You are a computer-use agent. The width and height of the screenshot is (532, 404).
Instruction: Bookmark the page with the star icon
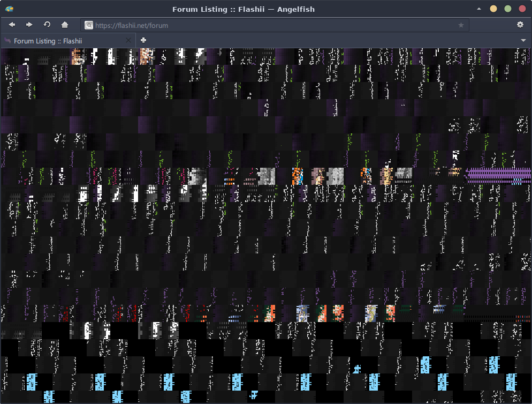[461, 25]
